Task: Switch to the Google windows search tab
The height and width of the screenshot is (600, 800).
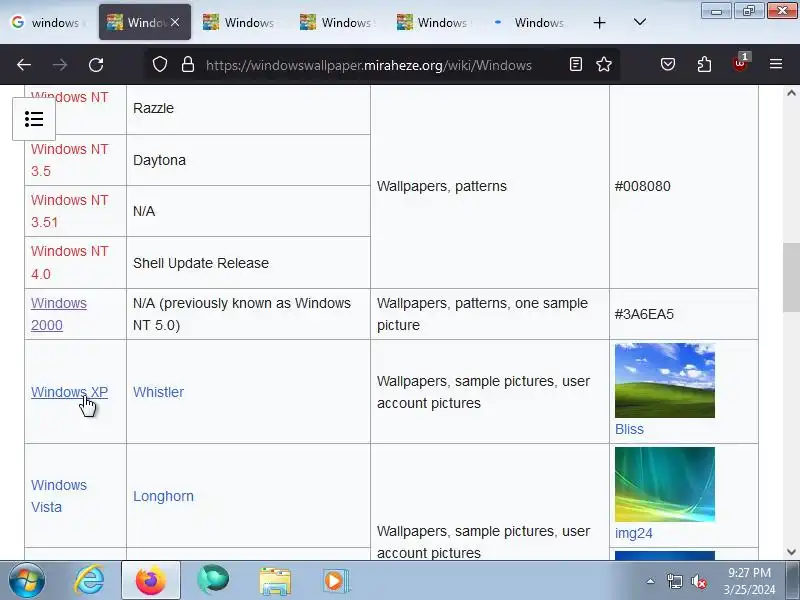Action: tap(47, 22)
